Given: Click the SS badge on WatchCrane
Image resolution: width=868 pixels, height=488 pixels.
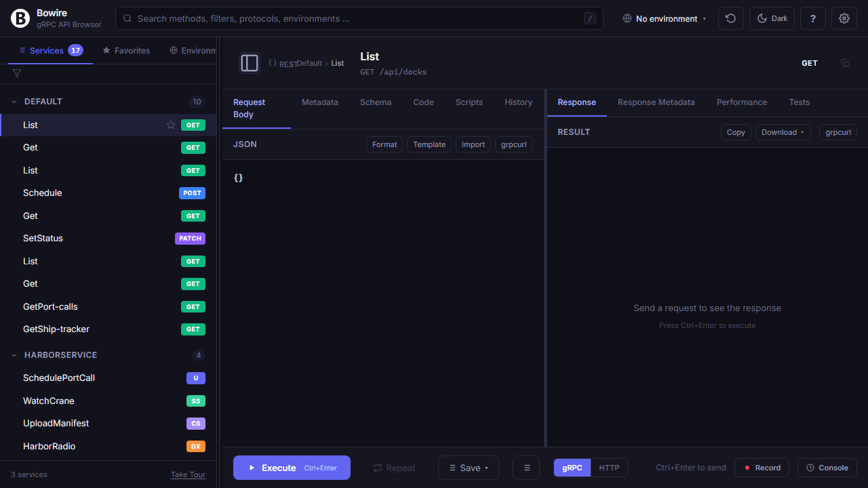Looking at the screenshot, I should (196, 401).
